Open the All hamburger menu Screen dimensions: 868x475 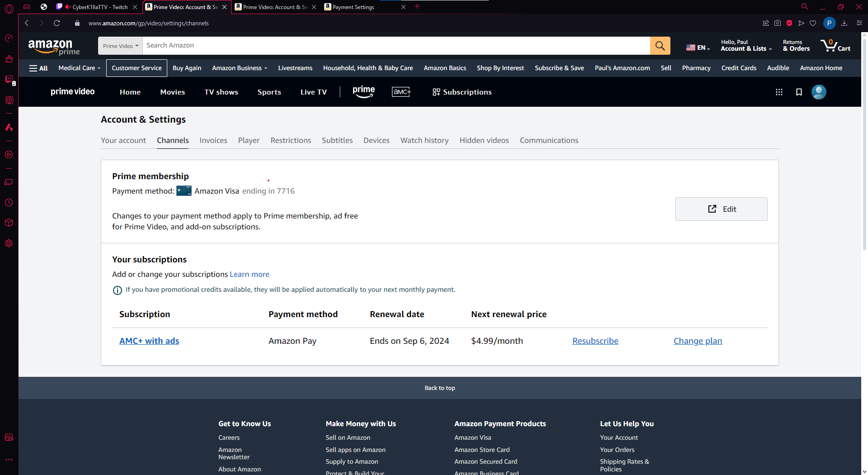point(38,68)
